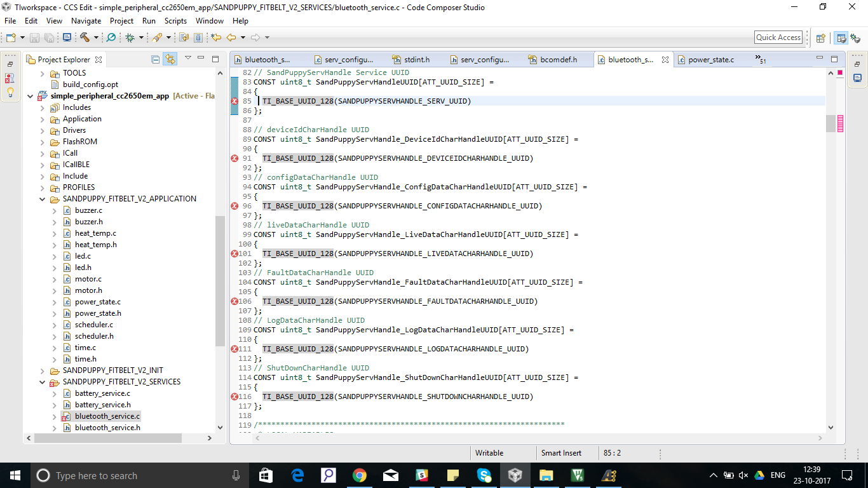Select battery_service.c in Project Explorer

102,393
